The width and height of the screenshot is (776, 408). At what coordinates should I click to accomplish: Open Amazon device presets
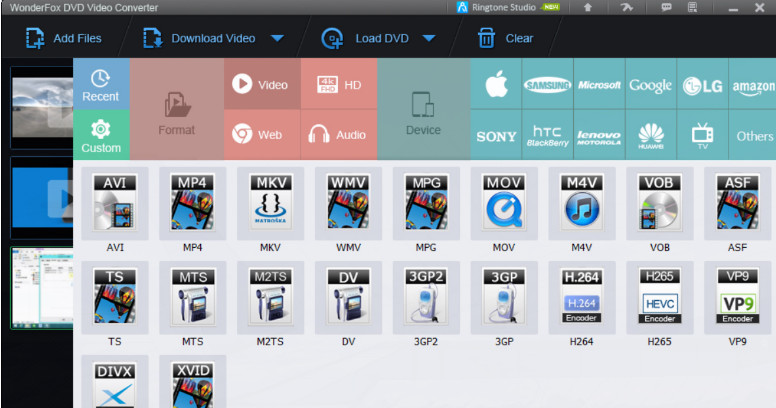752,84
